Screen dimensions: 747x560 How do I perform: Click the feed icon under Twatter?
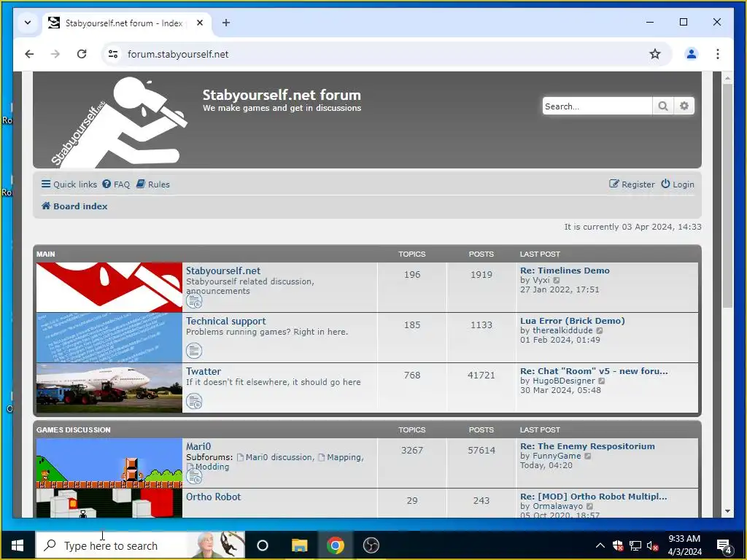coord(194,402)
